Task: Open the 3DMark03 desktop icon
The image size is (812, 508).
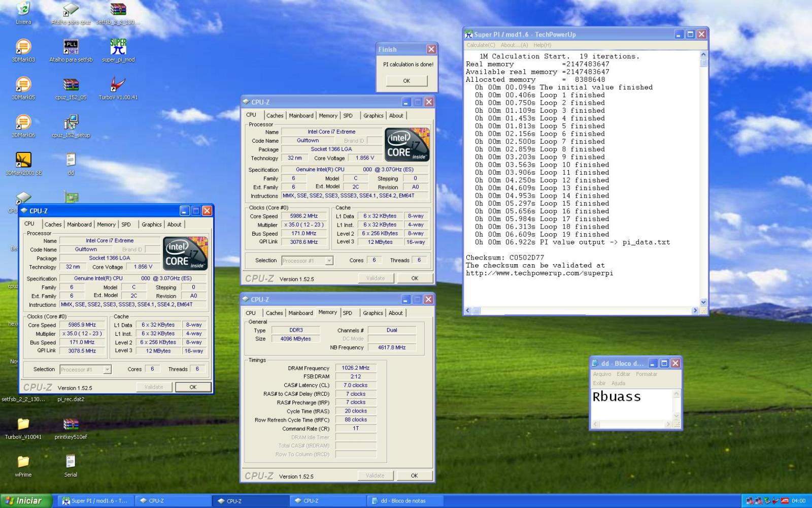Action: pos(23,47)
